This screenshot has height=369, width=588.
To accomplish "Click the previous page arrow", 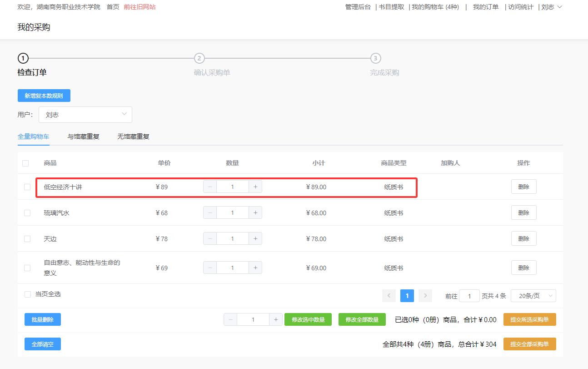I will point(389,295).
